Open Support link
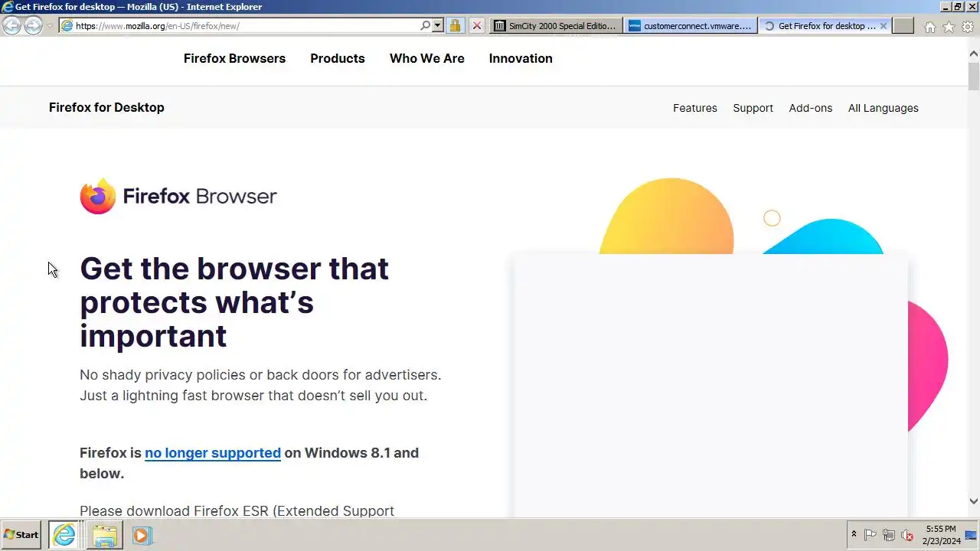 (753, 108)
